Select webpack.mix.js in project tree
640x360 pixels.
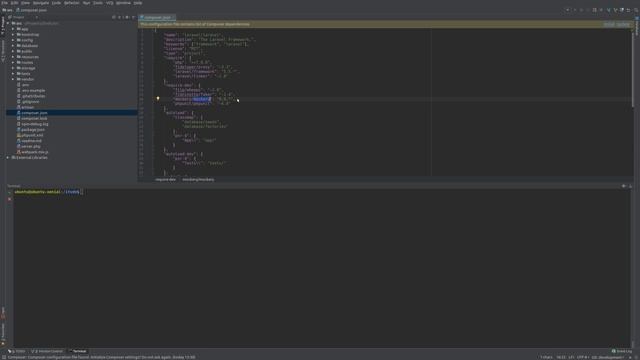pos(35,152)
